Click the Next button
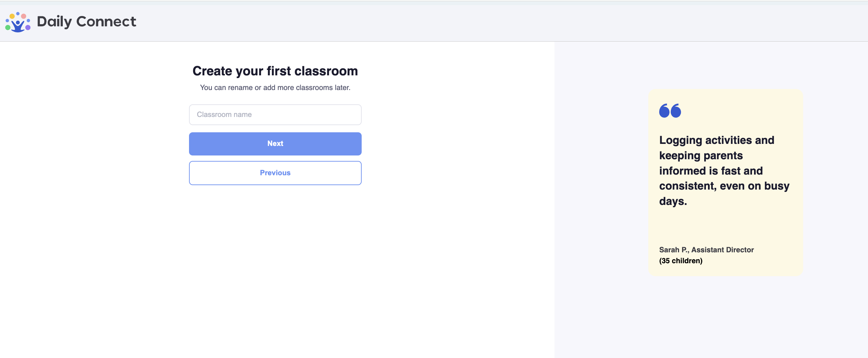The height and width of the screenshot is (358, 868). (x=275, y=144)
